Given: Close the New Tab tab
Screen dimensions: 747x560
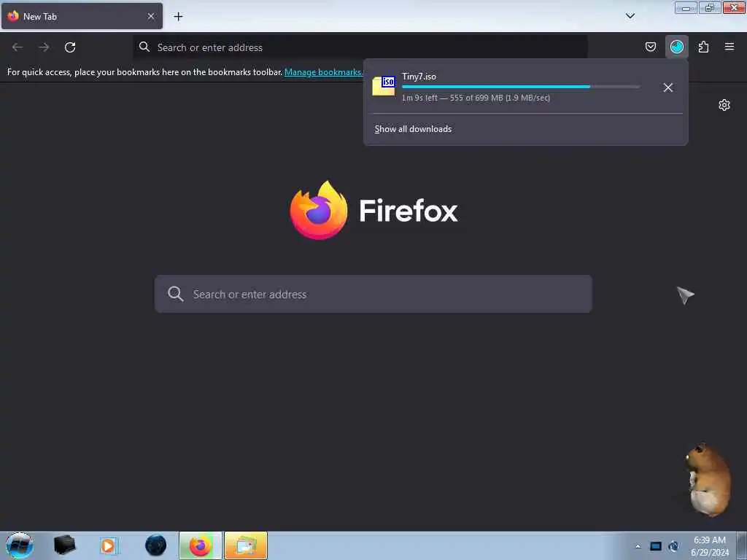Looking at the screenshot, I should click(x=151, y=16).
